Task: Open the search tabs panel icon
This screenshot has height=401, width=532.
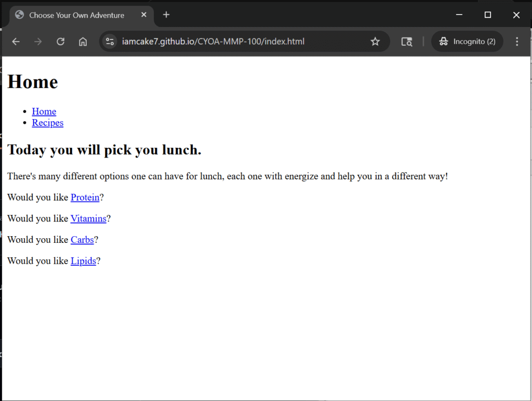Action: (406, 42)
